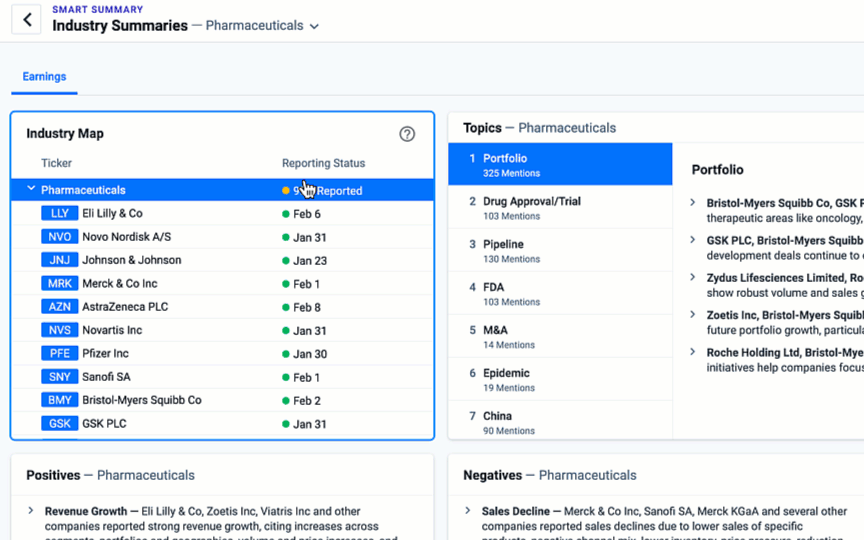Expand the Bristol-Myers Squibb Co, GSK portfolio bullet
Screen dimensions: 864x540
pos(693,203)
